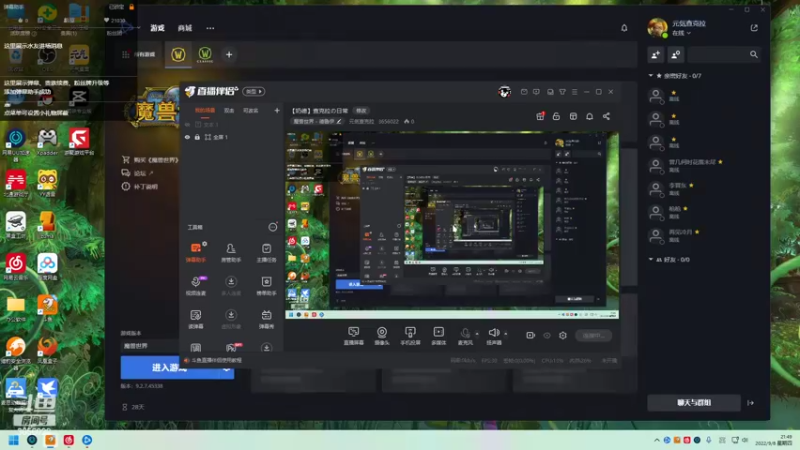The height and width of the screenshot is (450, 800).
Task: Open the 房管助手 room manager tool
Action: click(231, 253)
